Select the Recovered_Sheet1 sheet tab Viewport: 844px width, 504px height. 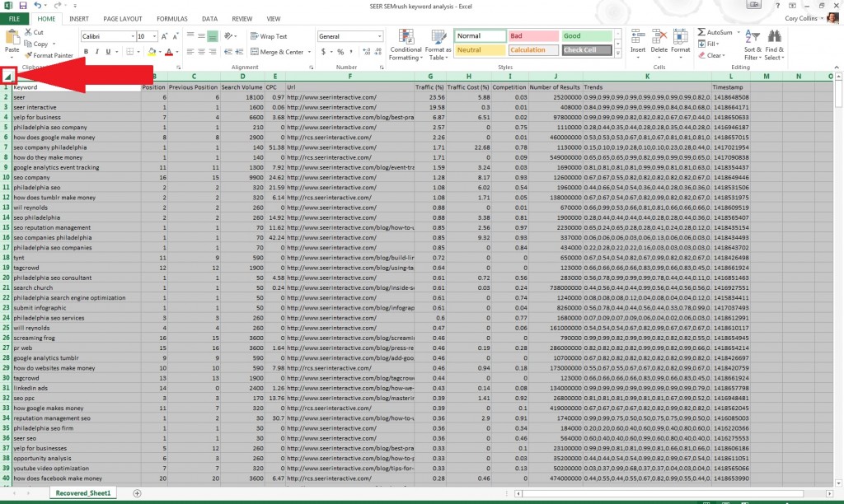coord(83,493)
